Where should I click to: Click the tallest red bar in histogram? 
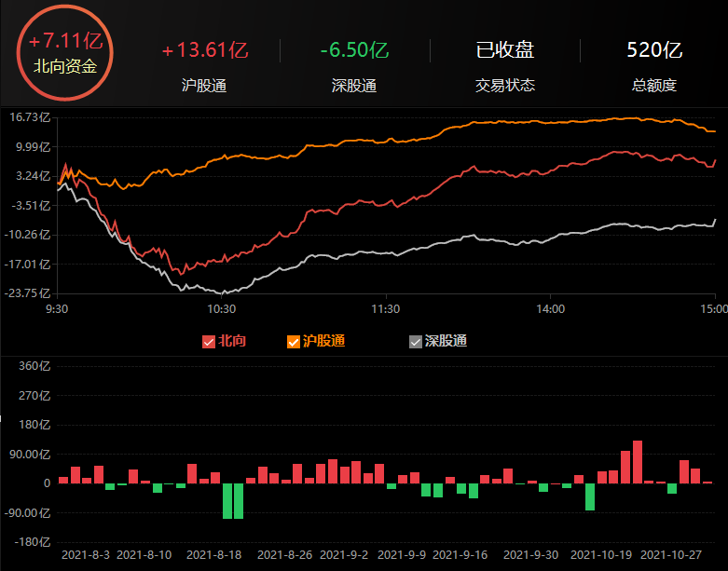[638, 462]
